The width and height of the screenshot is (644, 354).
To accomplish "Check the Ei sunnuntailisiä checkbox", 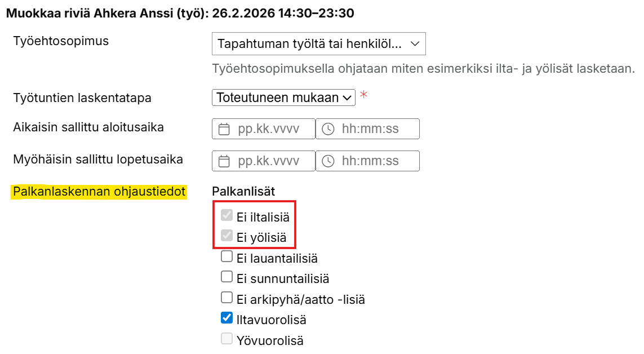I will [x=226, y=277].
